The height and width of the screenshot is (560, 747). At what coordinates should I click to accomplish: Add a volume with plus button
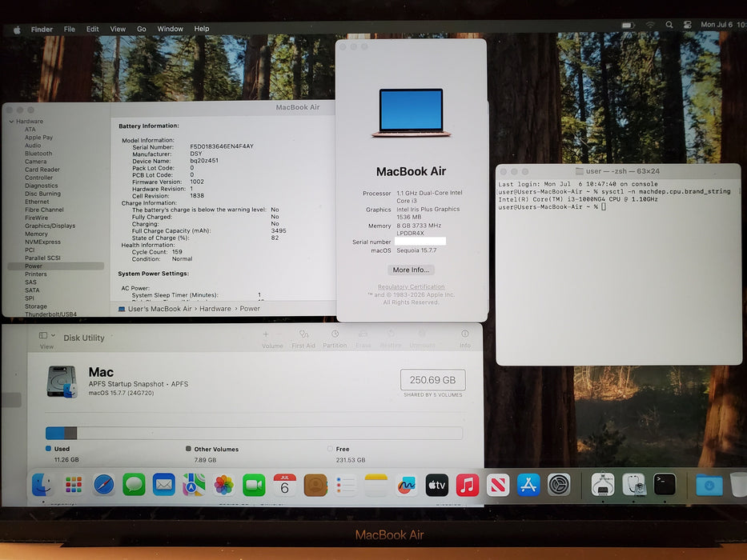[265, 334]
